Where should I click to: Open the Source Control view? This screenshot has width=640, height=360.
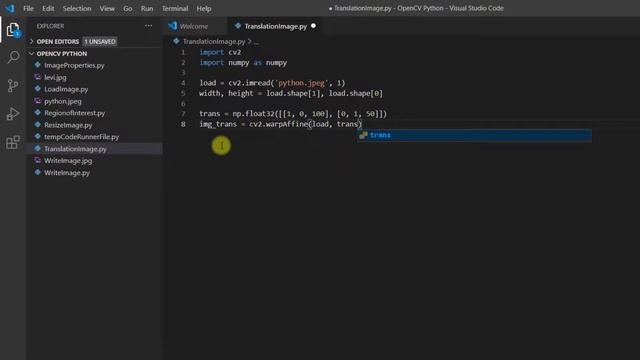pos(13,85)
